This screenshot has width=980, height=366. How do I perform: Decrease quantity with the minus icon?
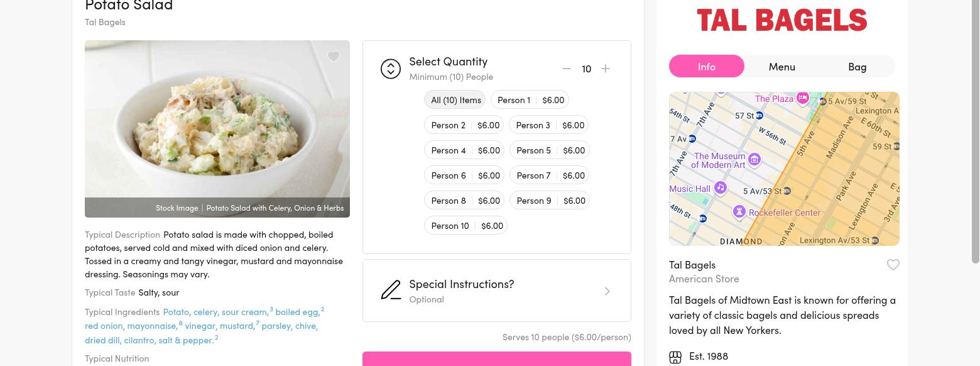[567, 69]
